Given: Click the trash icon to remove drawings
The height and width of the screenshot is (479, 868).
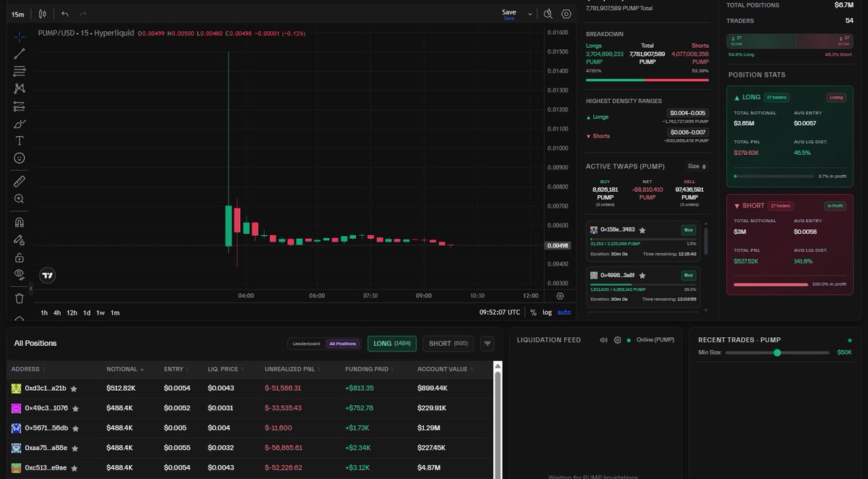Looking at the screenshot, I should (20, 298).
